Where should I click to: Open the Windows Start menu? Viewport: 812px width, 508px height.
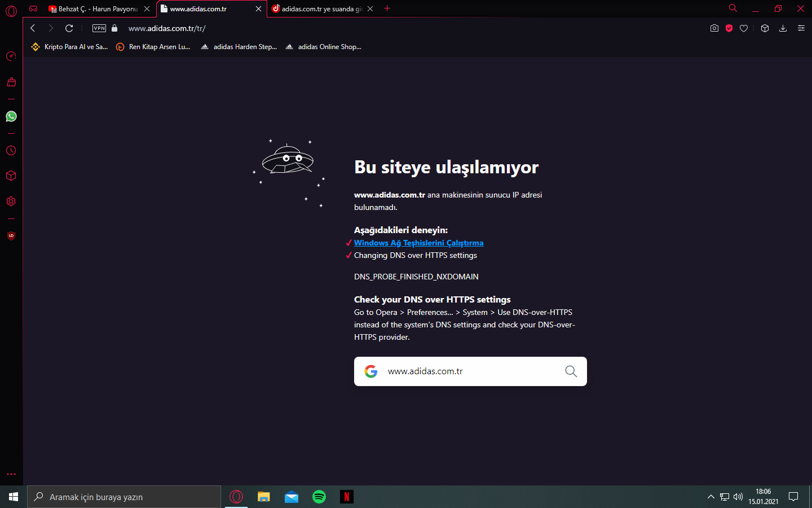pos(14,497)
